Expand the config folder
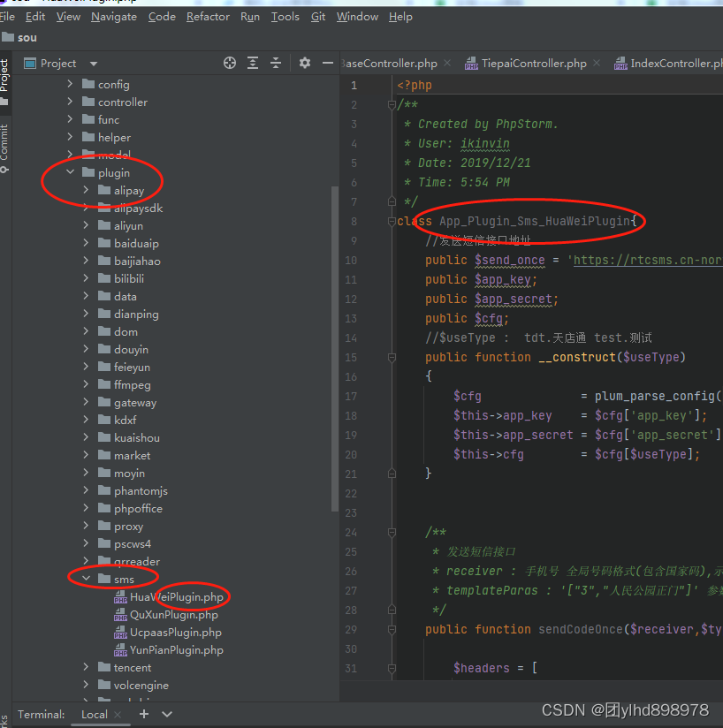Viewport: 723px width, 728px height. click(x=70, y=84)
